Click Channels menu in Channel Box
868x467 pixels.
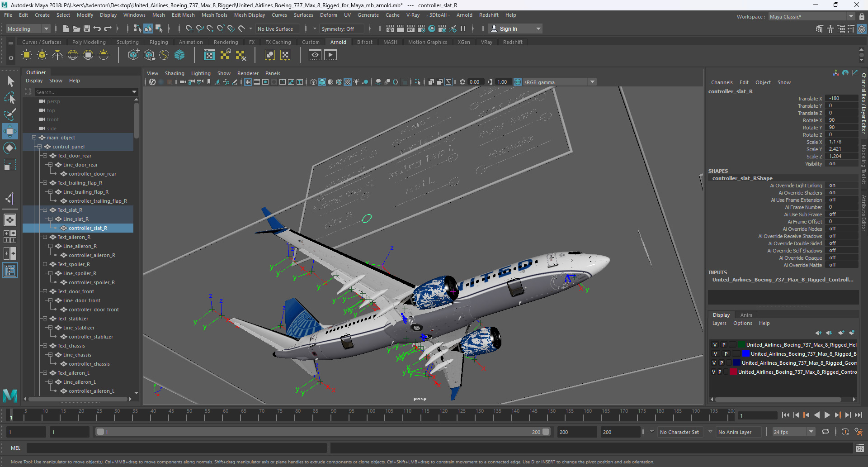722,82
